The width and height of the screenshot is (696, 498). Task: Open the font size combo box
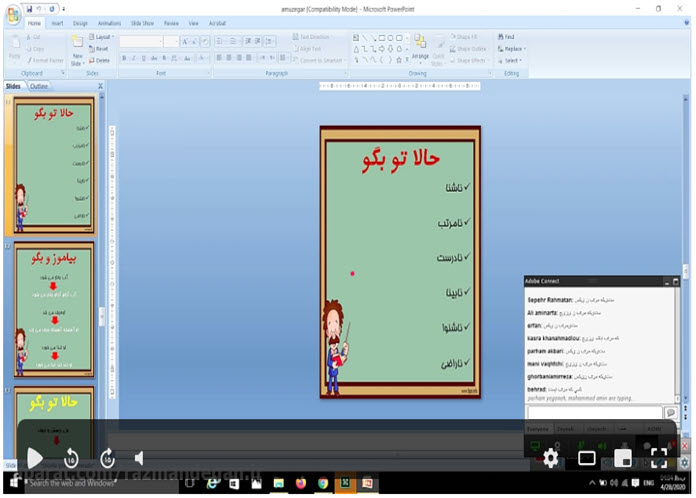(171, 42)
